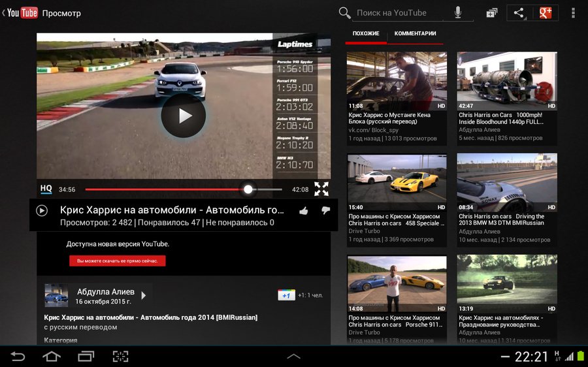This screenshot has width=588, height=367.
Task: Toggle HQ video quality
Action: coord(46,189)
